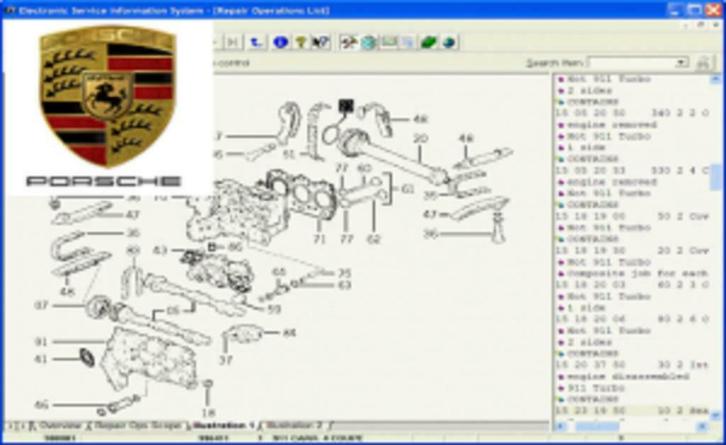Viewport: 726px width, 445px height.
Task: Click the yellow help question mark icon
Action: [x=301, y=42]
